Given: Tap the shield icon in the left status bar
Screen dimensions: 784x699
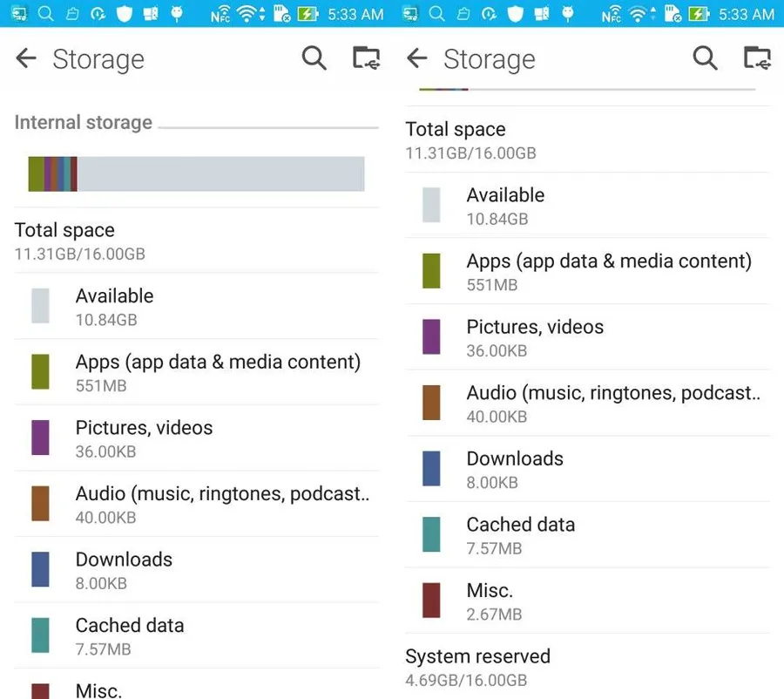Looking at the screenshot, I should click(x=124, y=14).
